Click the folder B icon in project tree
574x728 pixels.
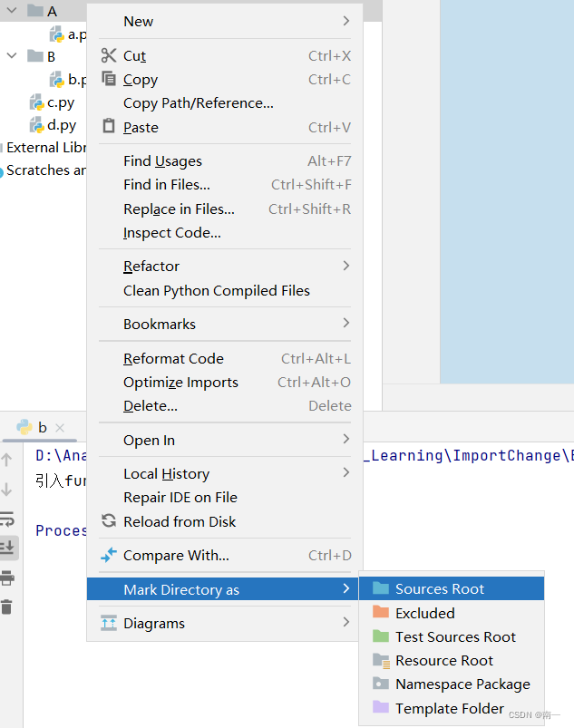(35, 56)
